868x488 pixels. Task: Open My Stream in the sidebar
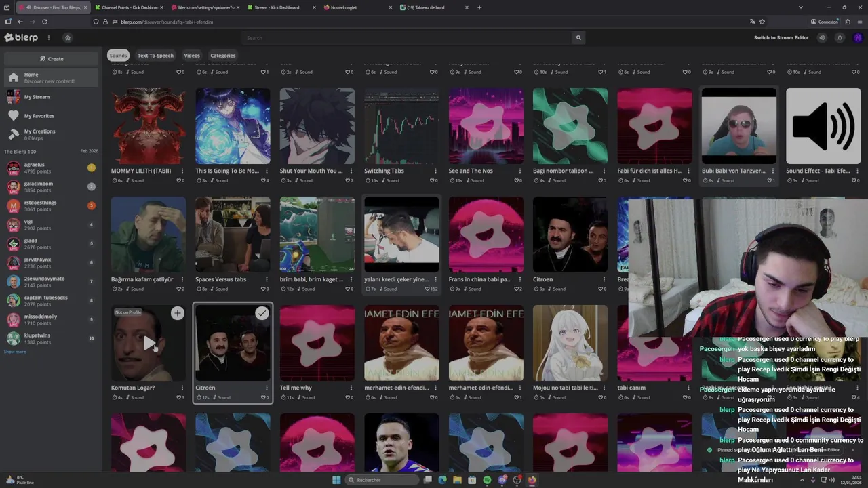(52, 97)
